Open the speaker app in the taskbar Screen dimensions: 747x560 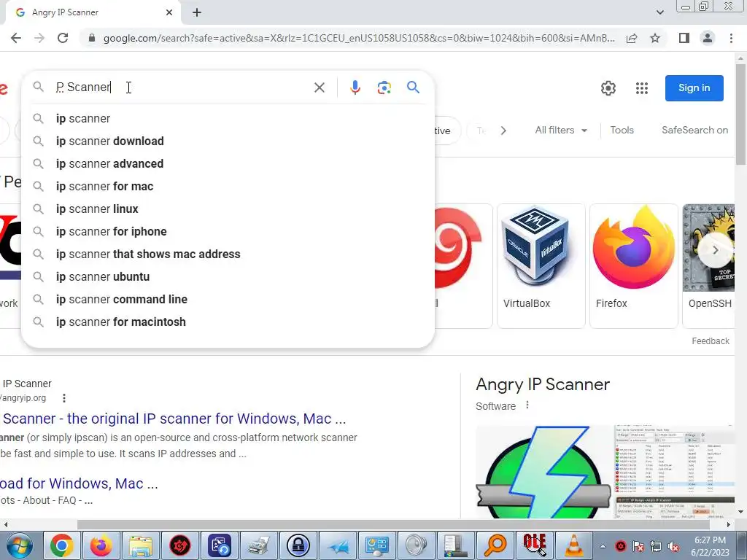click(417, 545)
